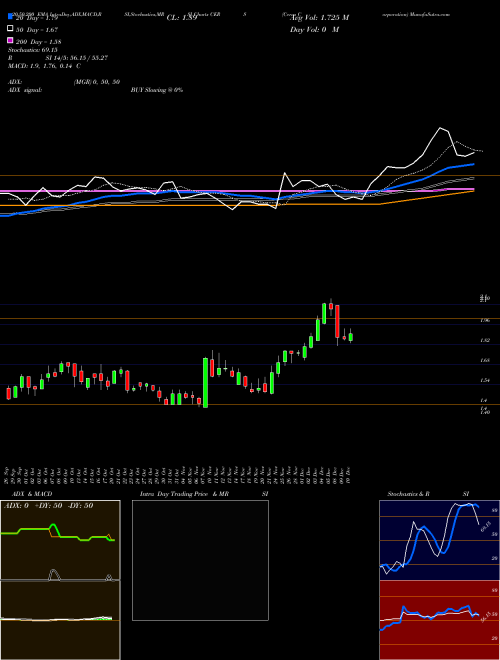Click the large green candlestick at 07 Nov
This screenshot has width=500, height=660.
pos(205,383)
